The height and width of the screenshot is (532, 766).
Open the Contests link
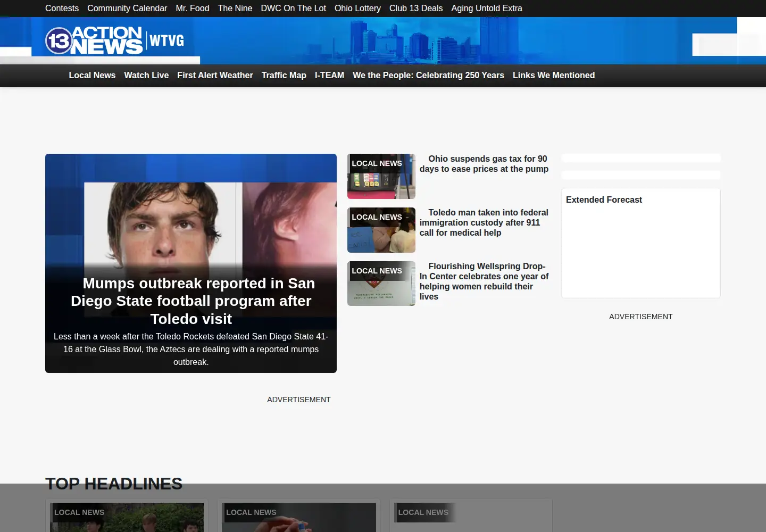coord(62,9)
